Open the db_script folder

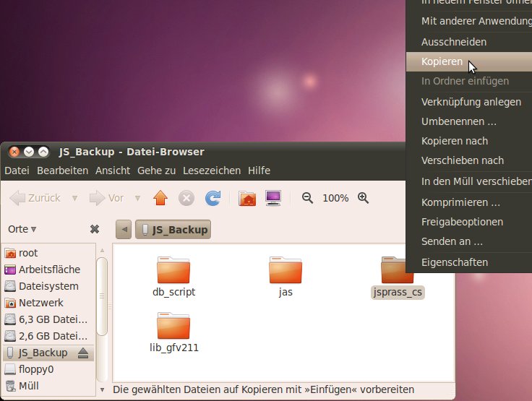173,270
